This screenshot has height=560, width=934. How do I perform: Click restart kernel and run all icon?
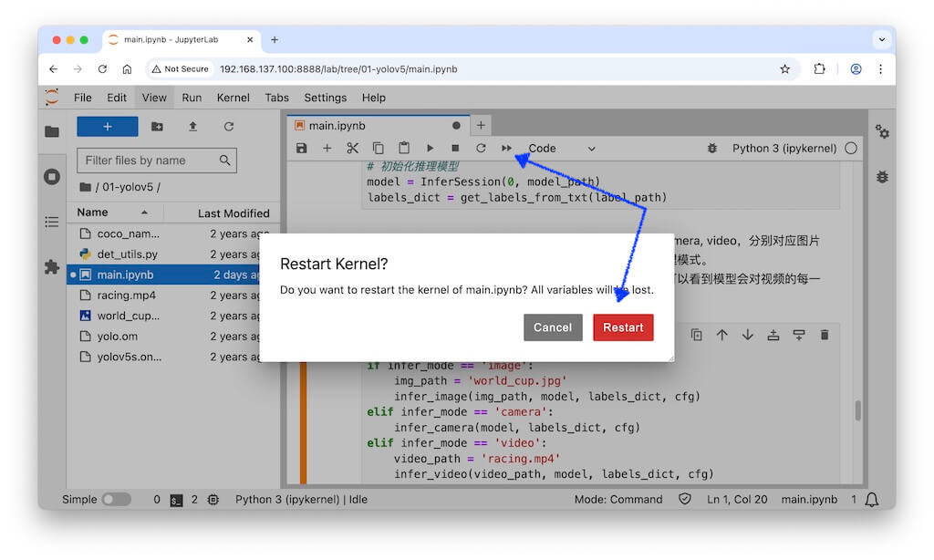pyautogui.click(x=506, y=148)
